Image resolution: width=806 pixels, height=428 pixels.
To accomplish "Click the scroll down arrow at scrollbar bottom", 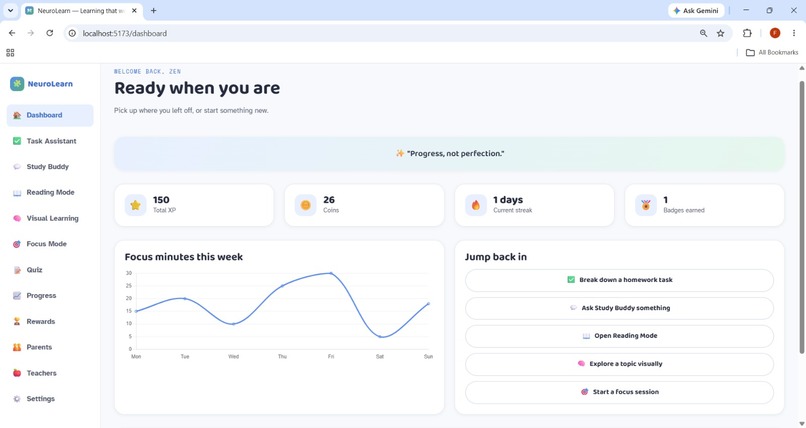I will pos(801,423).
